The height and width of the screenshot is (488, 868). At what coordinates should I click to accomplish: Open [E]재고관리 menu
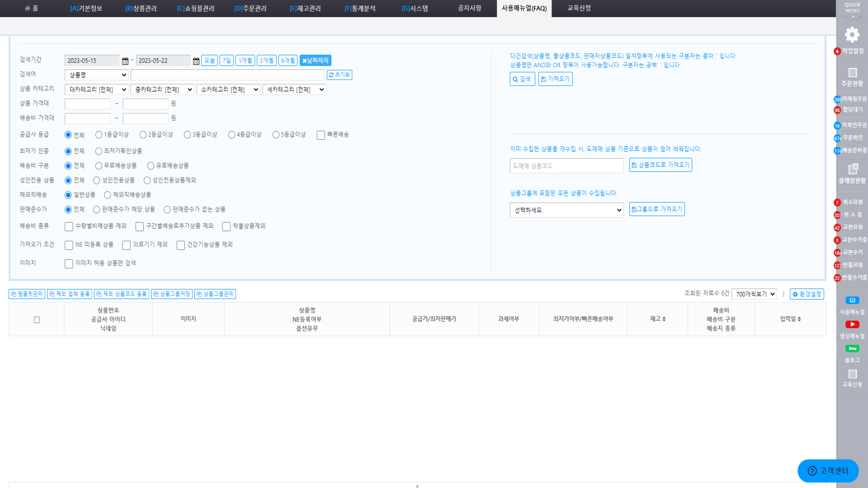pyautogui.click(x=305, y=8)
